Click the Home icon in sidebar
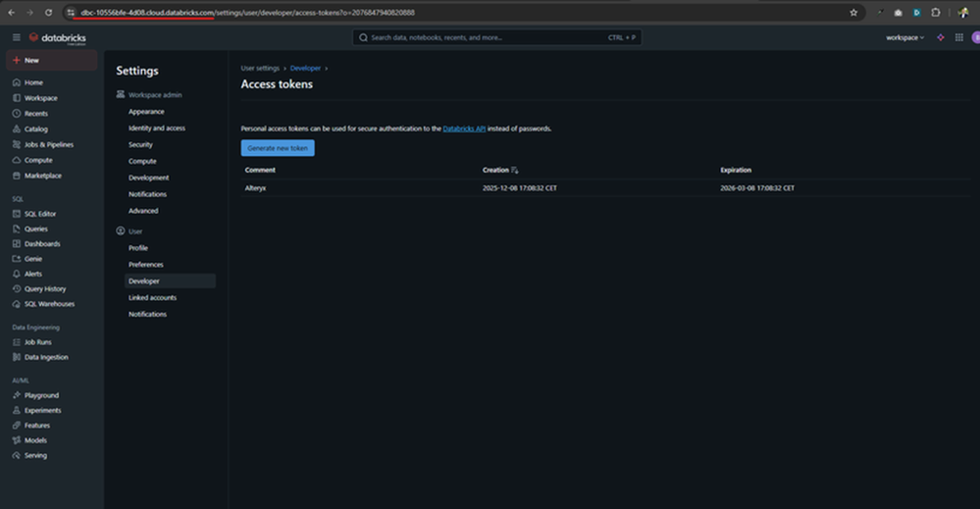 [17, 82]
